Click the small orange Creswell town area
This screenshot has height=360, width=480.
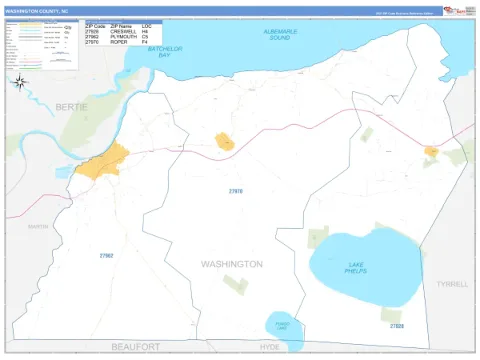[x=431, y=151]
